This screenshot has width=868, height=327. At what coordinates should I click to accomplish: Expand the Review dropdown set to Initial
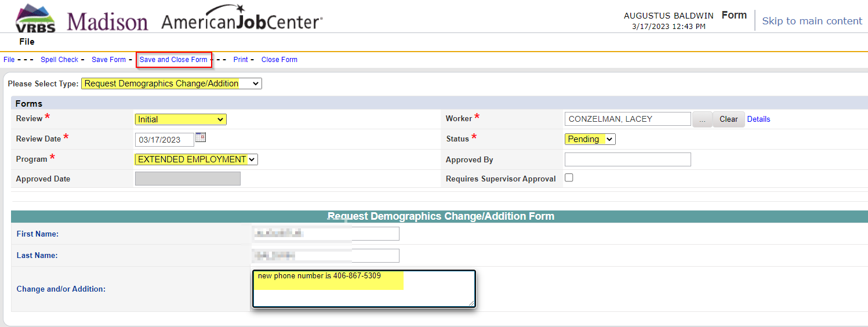[x=180, y=119]
